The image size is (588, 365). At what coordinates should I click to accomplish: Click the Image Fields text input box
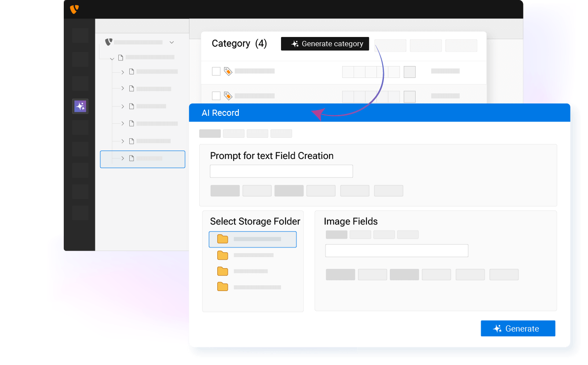[397, 251]
